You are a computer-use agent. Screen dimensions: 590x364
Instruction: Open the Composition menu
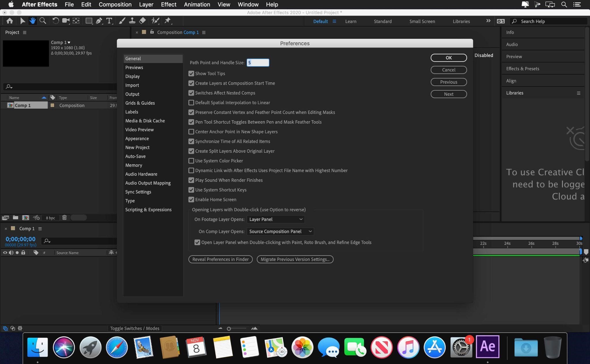(115, 4)
